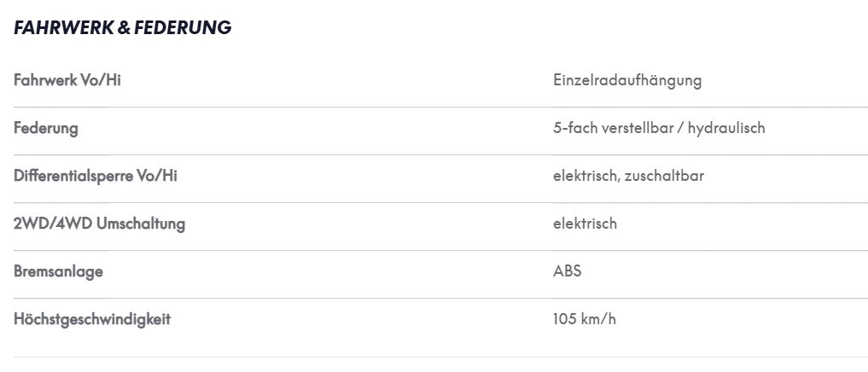Select the Bremsanlage label
The height and width of the screenshot is (372, 868).
coord(58,272)
